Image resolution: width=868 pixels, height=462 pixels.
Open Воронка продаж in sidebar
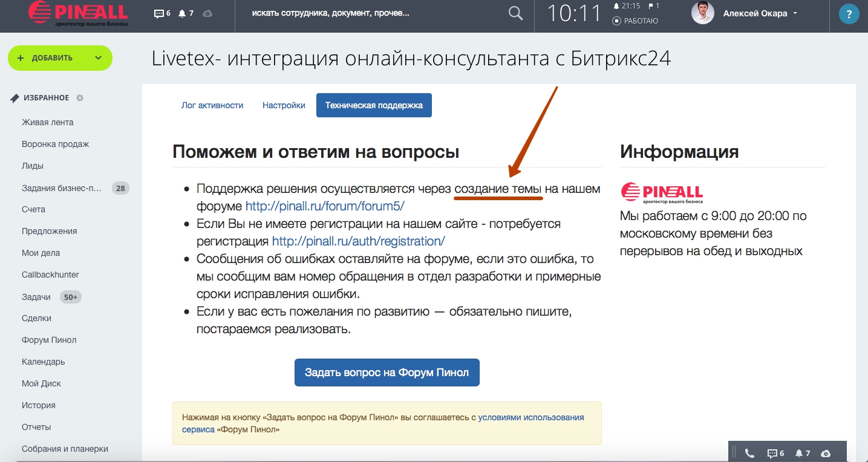(55, 144)
